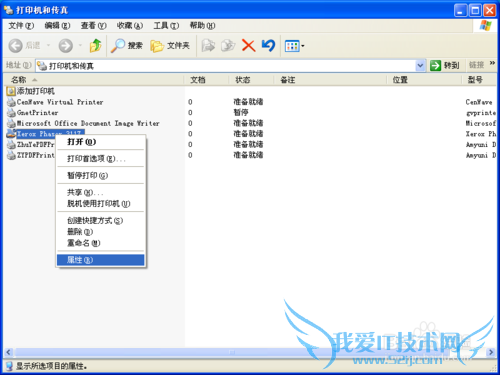Click the window title bar printer icon
Viewport: 500px width, 375px height.
[9, 10]
